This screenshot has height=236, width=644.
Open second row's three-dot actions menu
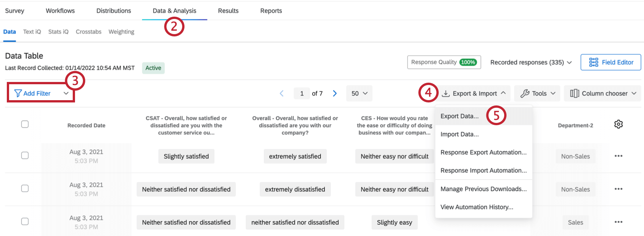[618, 189]
